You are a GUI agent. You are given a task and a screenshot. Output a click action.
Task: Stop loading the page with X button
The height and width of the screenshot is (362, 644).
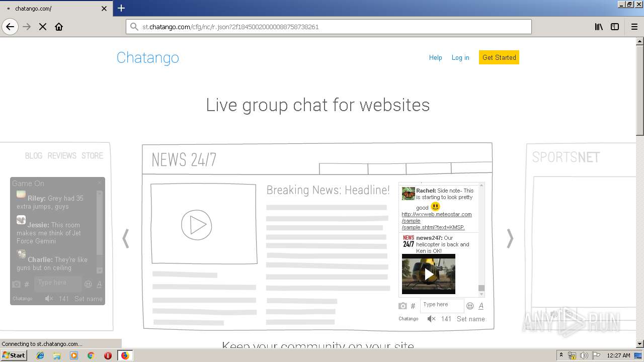pyautogui.click(x=43, y=27)
